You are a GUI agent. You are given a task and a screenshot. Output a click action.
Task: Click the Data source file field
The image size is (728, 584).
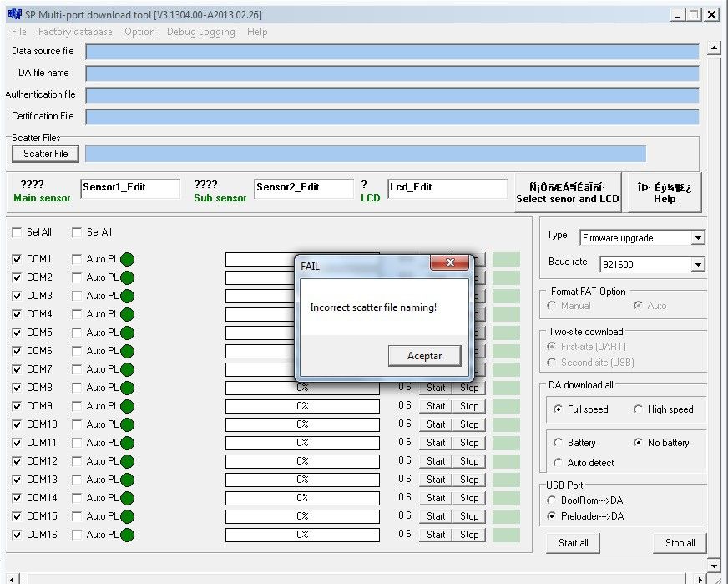(x=392, y=52)
